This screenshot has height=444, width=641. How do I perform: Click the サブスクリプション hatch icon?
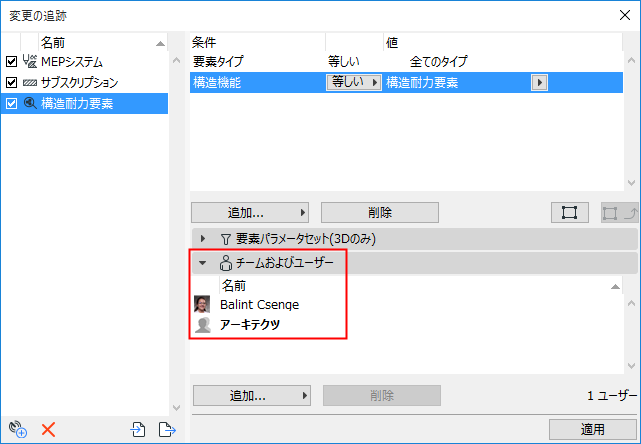coord(30,83)
